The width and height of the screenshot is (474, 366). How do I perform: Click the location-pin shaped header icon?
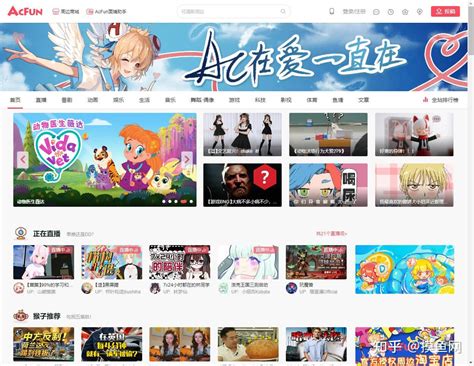coord(420,12)
